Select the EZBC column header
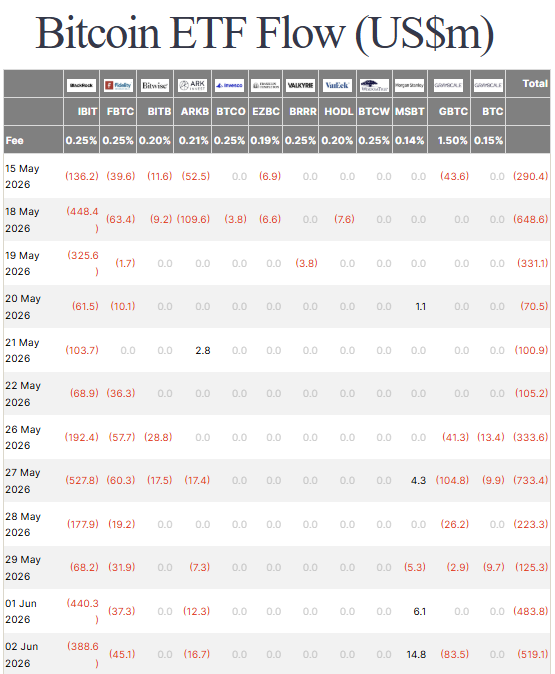Image resolution: width=555 pixels, height=674 pixels. pyautogui.click(x=266, y=112)
